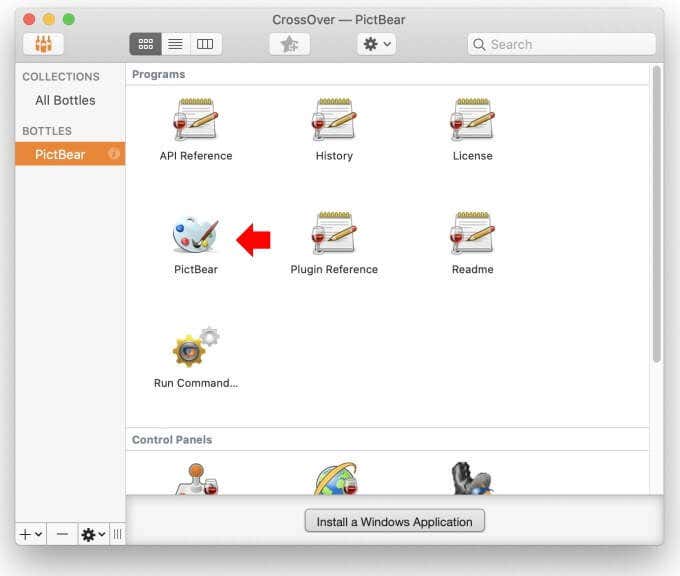This screenshot has height=576, width=680.
Task: Open the Plugin Reference document icon
Action: click(334, 233)
